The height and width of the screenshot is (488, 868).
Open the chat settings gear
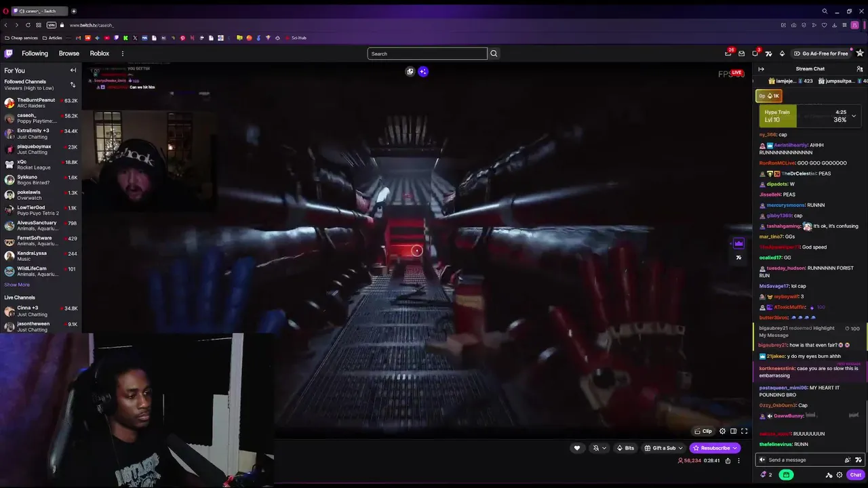840,474
